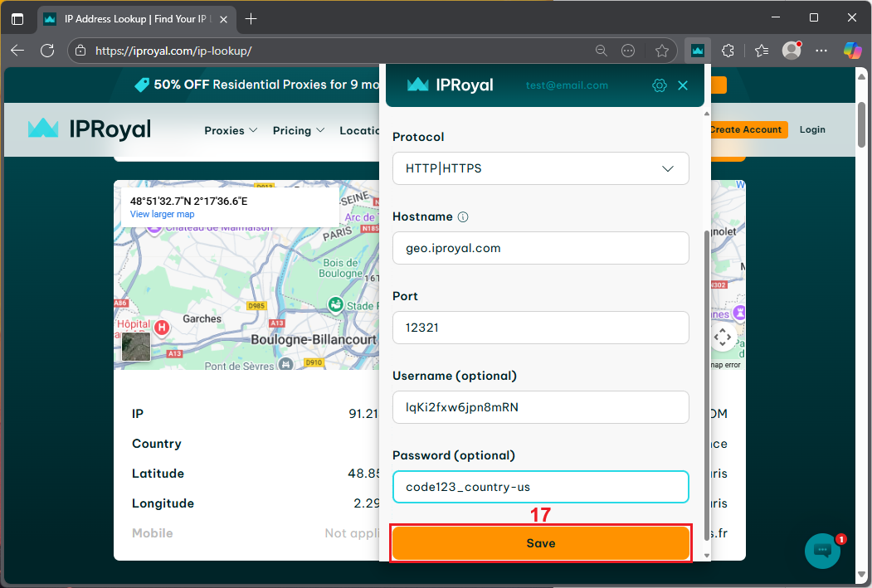Switch map to satellite thumbnail
This screenshot has width=872, height=588.
(136, 347)
